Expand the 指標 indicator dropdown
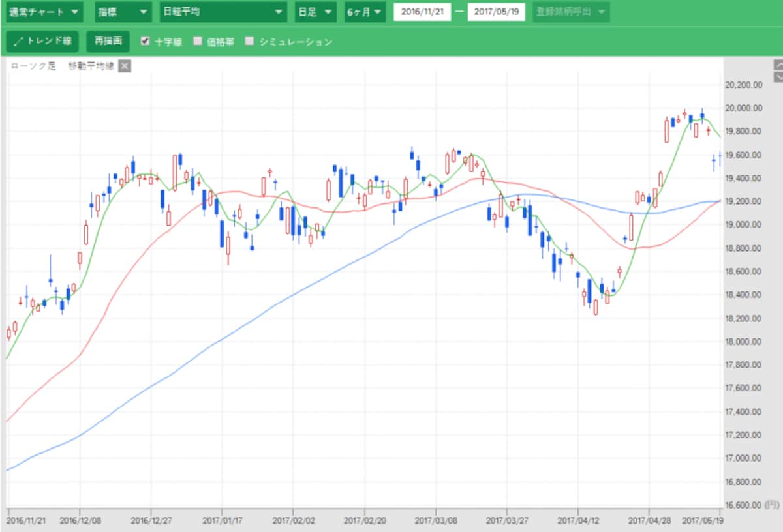The height and width of the screenshot is (532, 783). 122,12
